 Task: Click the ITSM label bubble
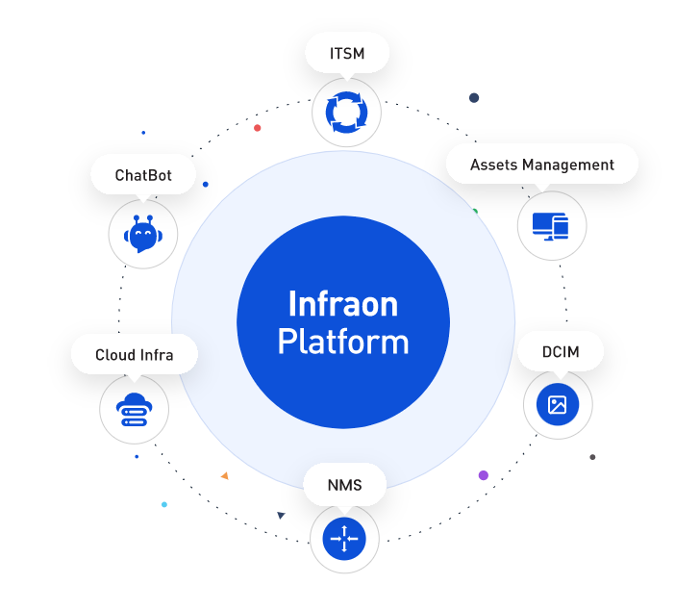pyautogui.click(x=347, y=53)
